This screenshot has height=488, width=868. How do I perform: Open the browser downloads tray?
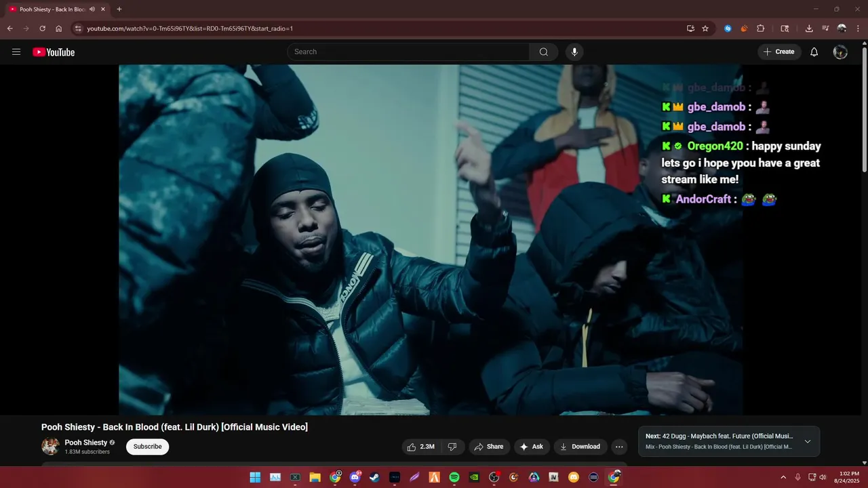(x=809, y=28)
